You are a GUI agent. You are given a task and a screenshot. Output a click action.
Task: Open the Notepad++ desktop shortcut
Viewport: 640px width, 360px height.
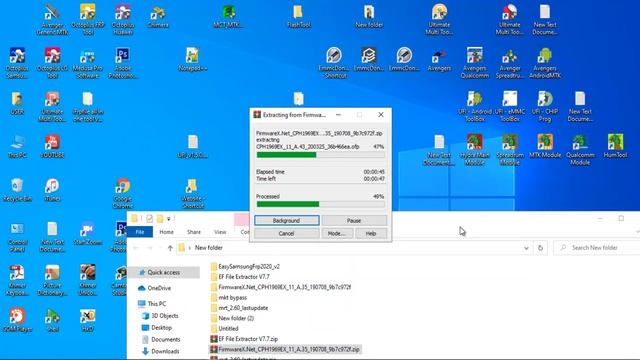coord(193,60)
